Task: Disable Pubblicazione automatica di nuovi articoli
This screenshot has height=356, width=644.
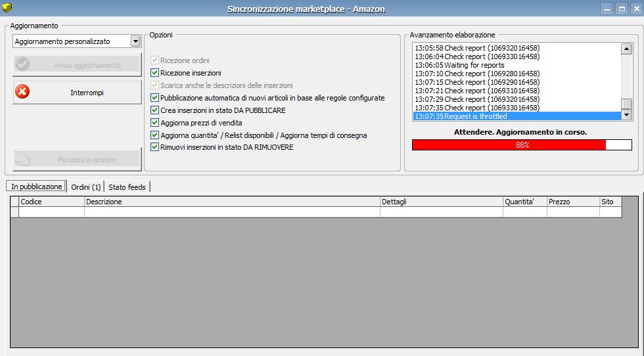Action: tap(154, 98)
